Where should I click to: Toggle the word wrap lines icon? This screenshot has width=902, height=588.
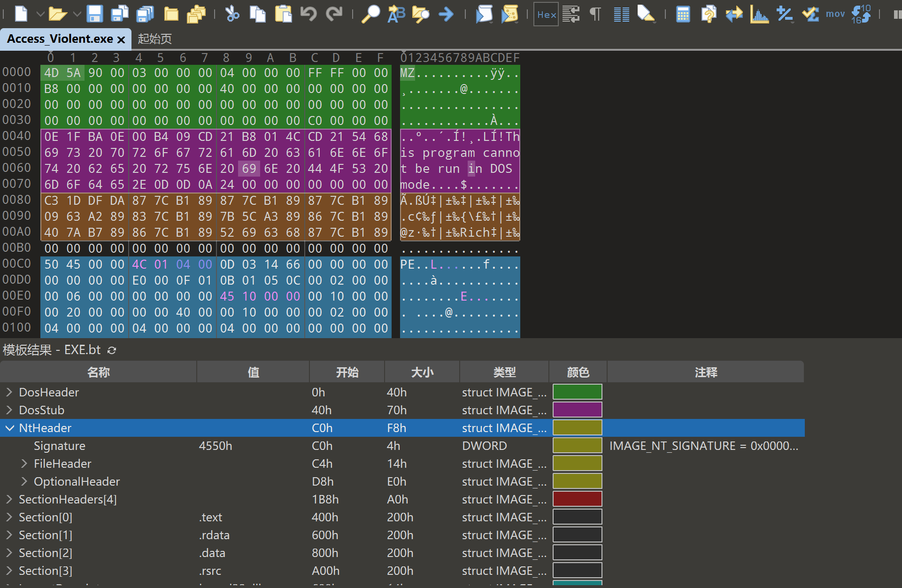(x=571, y=14)
